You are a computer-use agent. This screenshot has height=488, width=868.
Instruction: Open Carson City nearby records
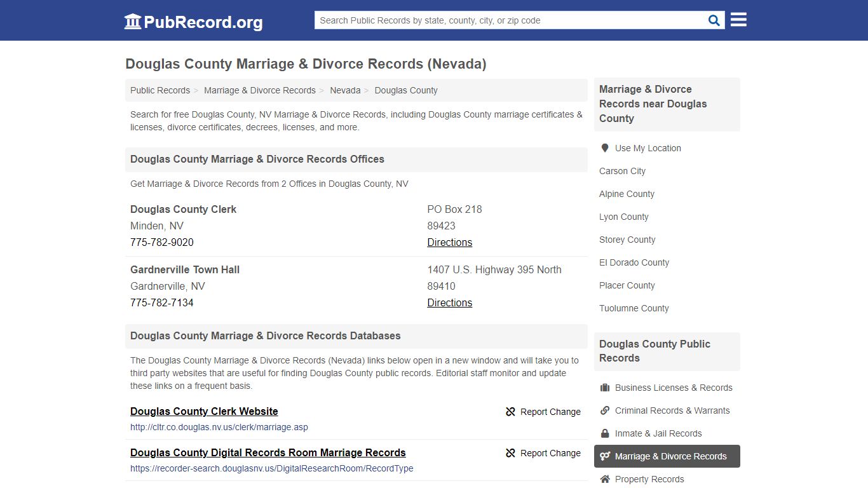[x=622, y=171]
